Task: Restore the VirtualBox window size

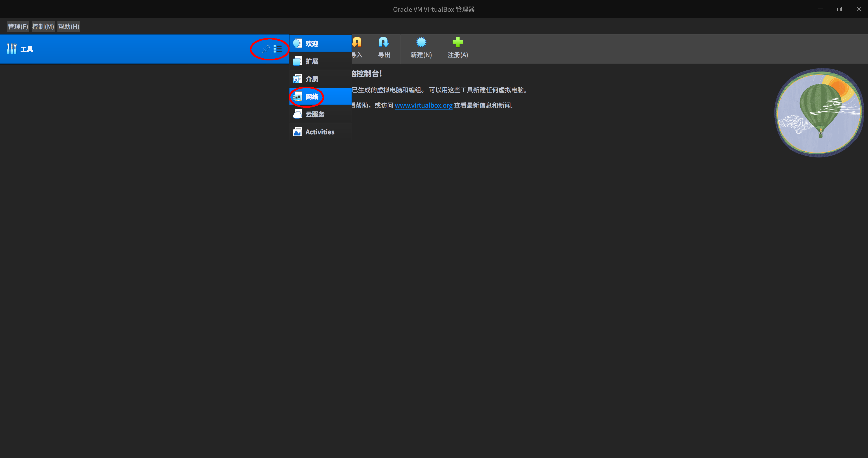Action: [x=839, y=9]
